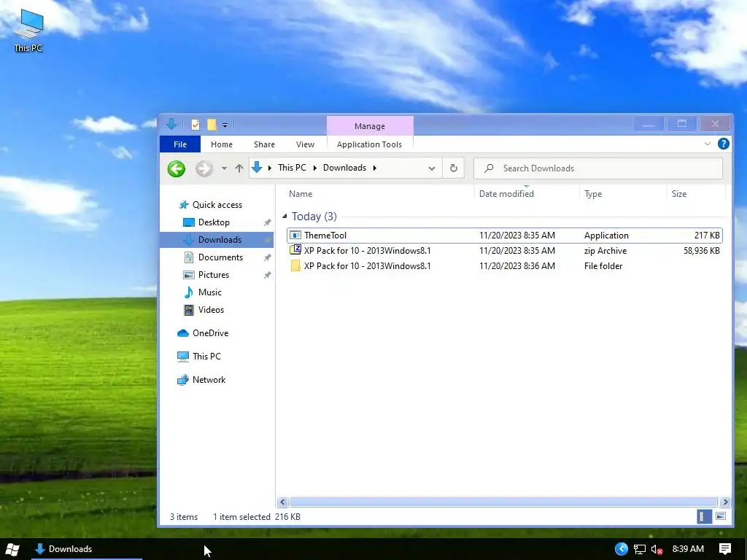
Task: Sort files by Name column header
Action: point(301,194)
